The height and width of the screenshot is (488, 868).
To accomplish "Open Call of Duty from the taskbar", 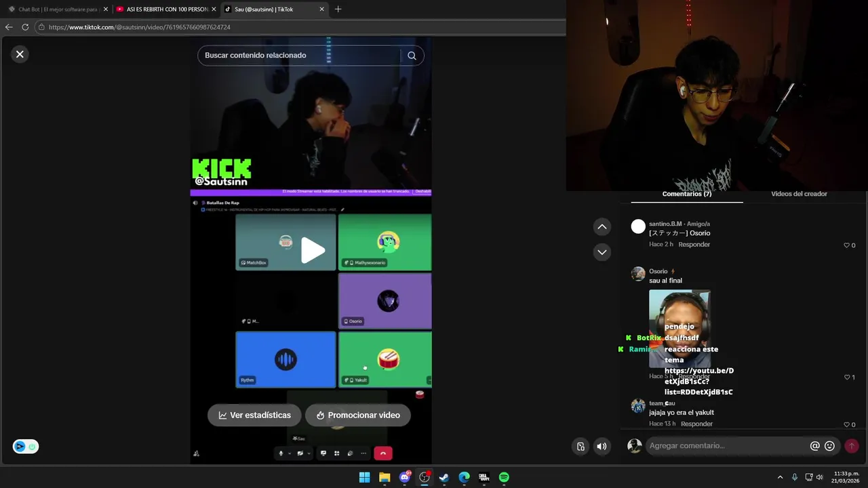I will coord(484,477).
